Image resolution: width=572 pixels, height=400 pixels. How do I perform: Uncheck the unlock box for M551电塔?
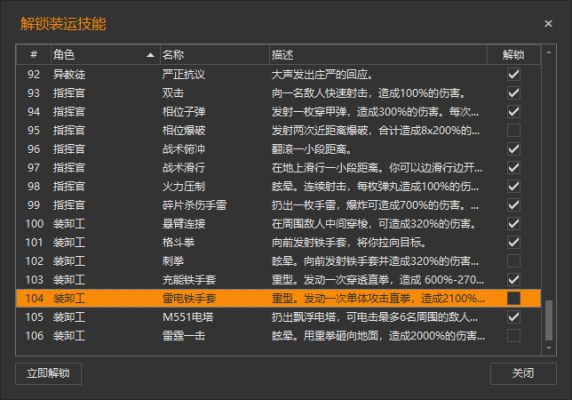click(514, 317)
